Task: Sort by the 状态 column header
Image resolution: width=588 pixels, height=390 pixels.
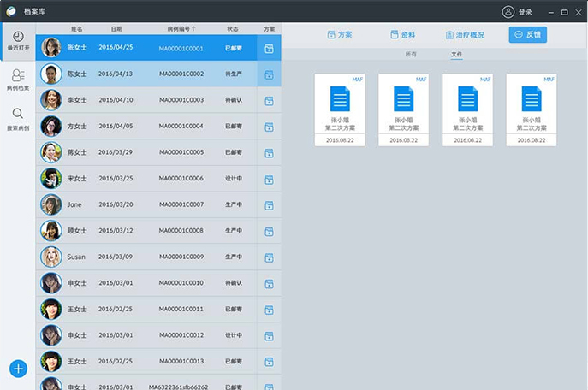Action: pyautogui.click(x=233, y=29)
